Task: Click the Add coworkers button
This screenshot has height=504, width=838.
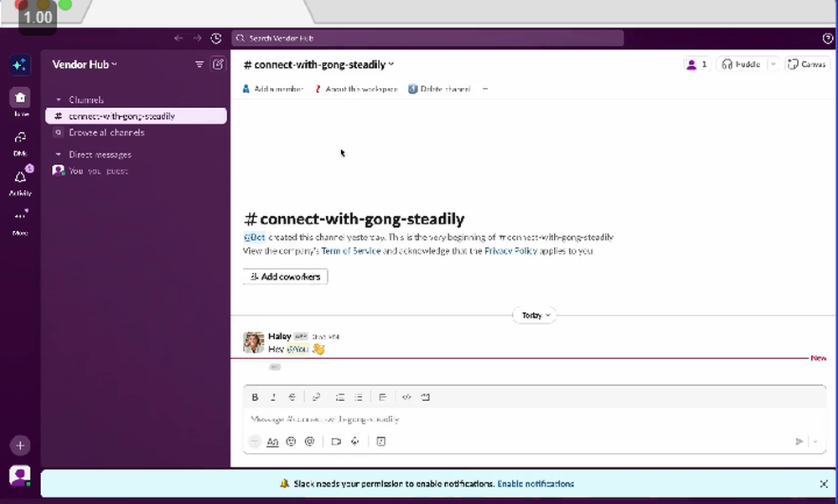Action: (286, 276)
